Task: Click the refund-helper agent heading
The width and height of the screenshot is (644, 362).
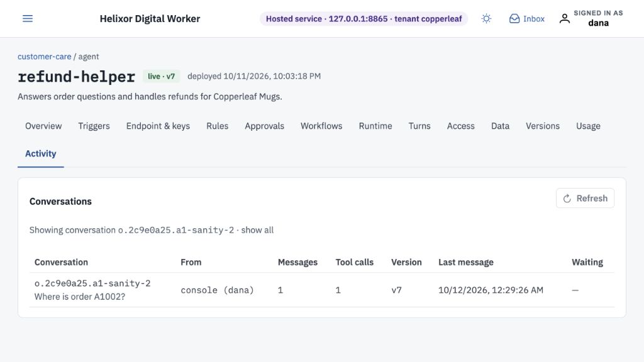Action: coord(76,77)
